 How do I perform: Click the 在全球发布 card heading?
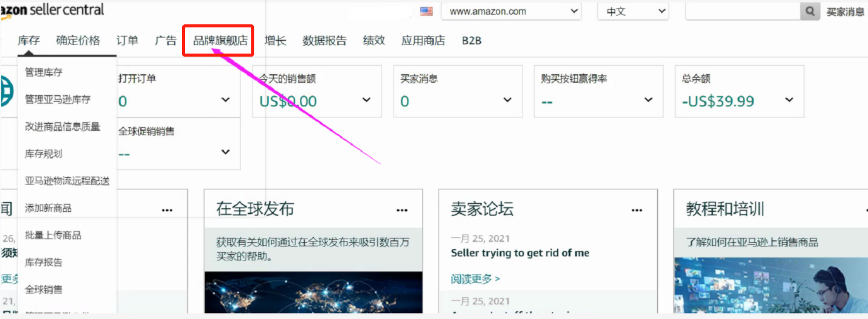tap(255, 209)
